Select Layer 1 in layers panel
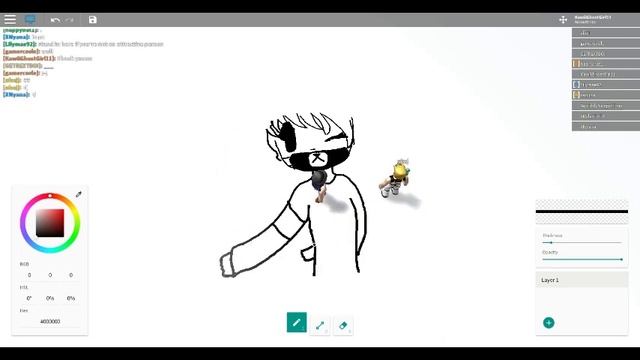640x360 pixels. point(582,280)
